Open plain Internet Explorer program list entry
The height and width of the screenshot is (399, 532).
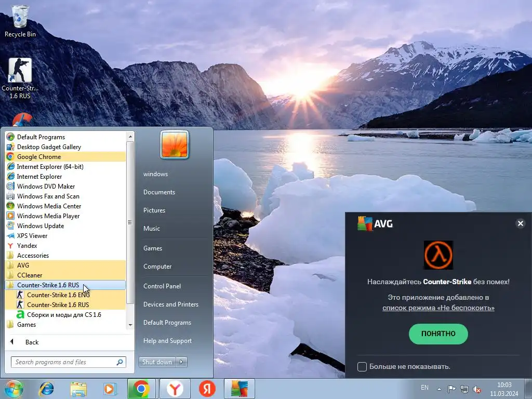[66, 177]
